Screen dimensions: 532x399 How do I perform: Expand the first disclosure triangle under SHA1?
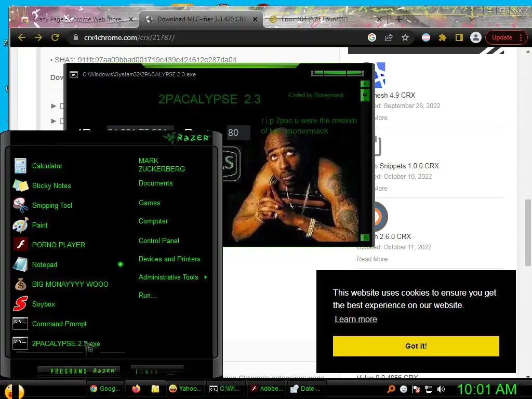click(x=54, y=106)
